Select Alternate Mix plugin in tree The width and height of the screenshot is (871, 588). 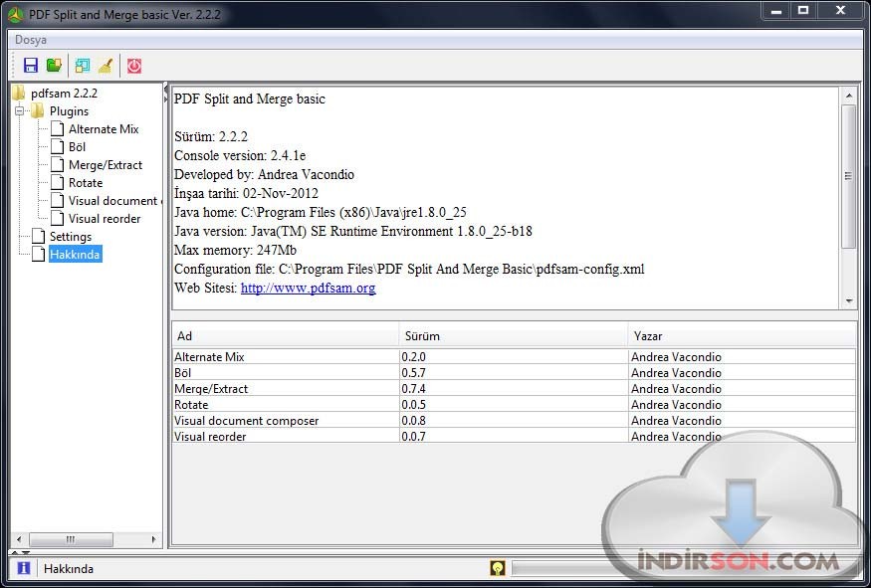click(x=104, y=128)
